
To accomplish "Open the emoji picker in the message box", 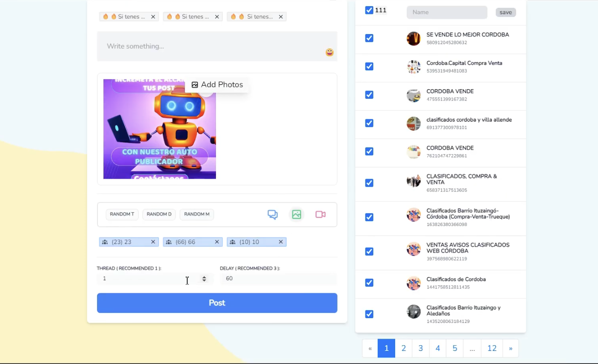I will (x=330, y=52).
